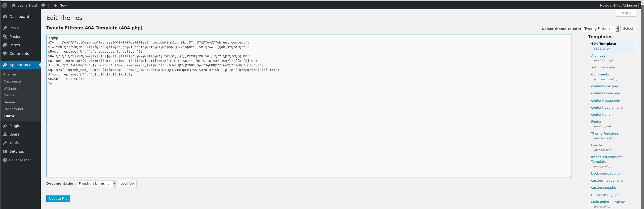Open Header template in Templates list
This screenshot has height=209, width=644.
[x=597, y=145]
